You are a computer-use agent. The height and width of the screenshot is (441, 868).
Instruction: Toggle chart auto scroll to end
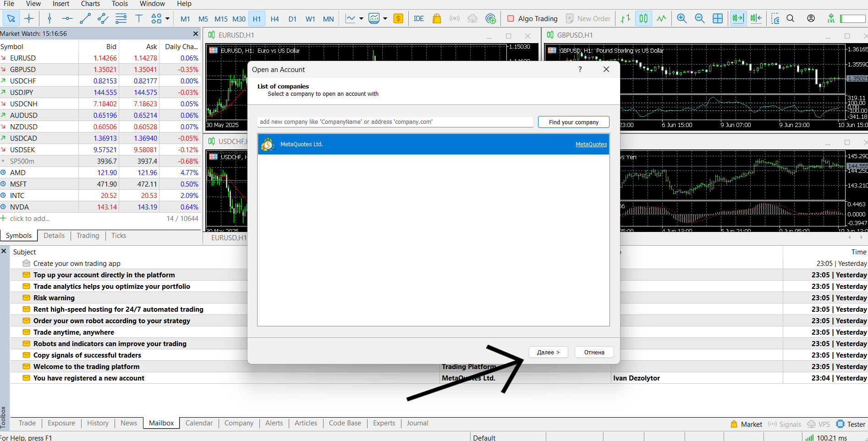(x=738, y=18)
